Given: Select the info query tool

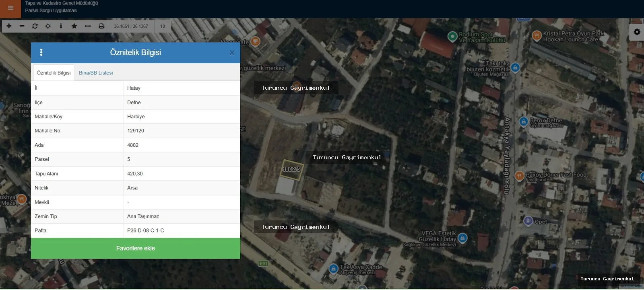Looking at the screenshot, I should click(61, 26).
